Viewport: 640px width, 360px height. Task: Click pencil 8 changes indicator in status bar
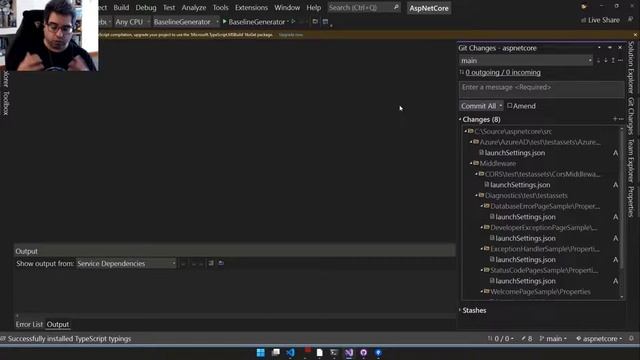pos(527,339)
